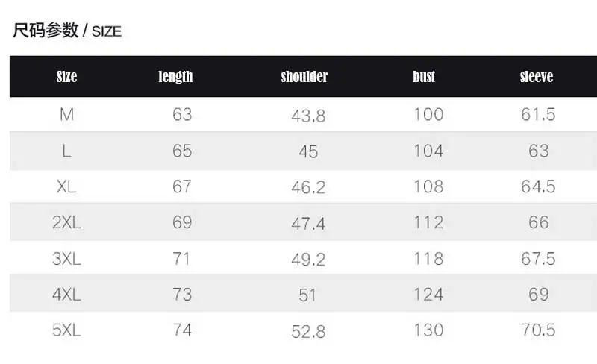
Task: Select the L size row label
Action: (x=66, y=151)
